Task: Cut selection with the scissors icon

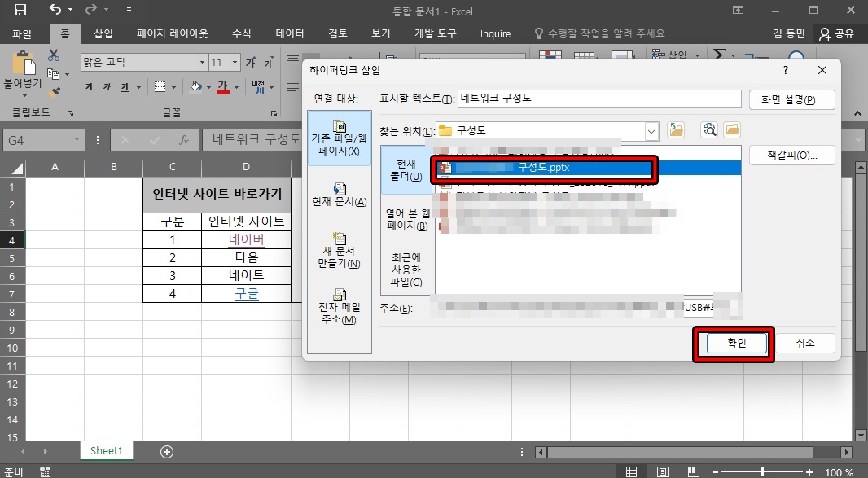Action: pyautogui.click(x=54, y=55)
